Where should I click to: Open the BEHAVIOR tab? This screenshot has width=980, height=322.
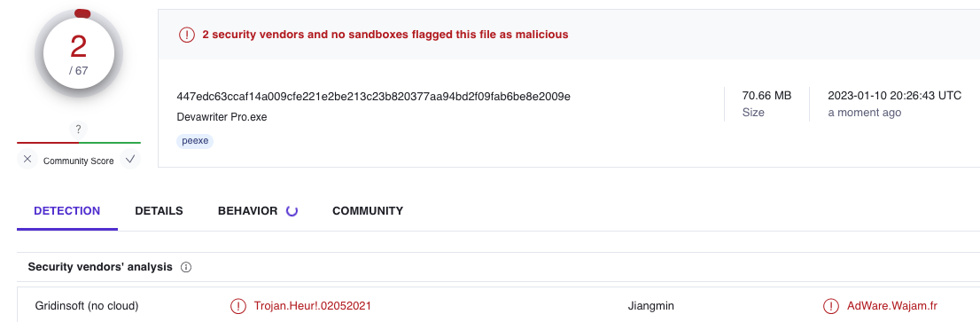[x=247, y=211]
